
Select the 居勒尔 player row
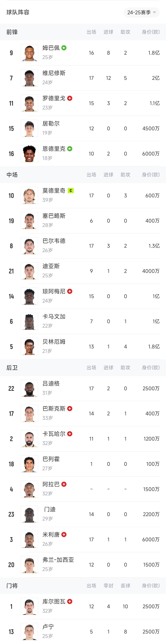click(x=83, y=128)
